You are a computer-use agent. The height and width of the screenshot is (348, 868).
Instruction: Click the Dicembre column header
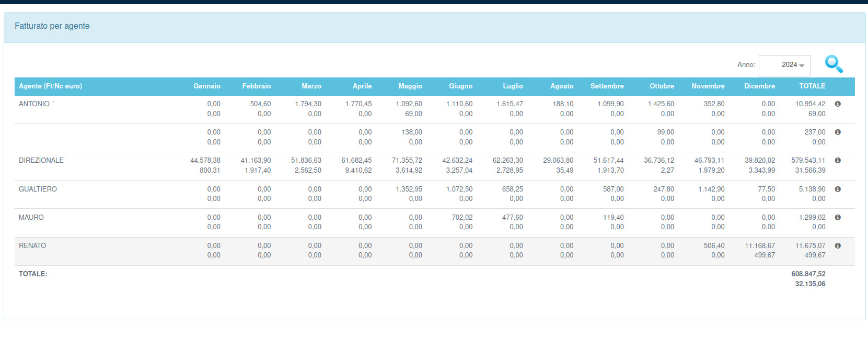pos(759,86)
